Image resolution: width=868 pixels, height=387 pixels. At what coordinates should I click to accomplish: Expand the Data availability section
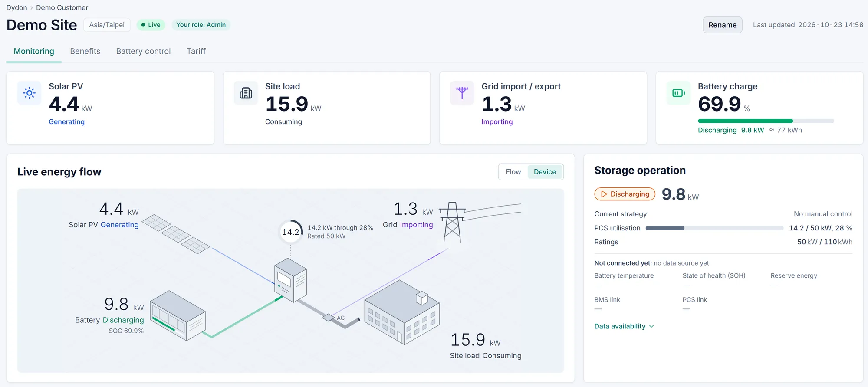(624, 326)
